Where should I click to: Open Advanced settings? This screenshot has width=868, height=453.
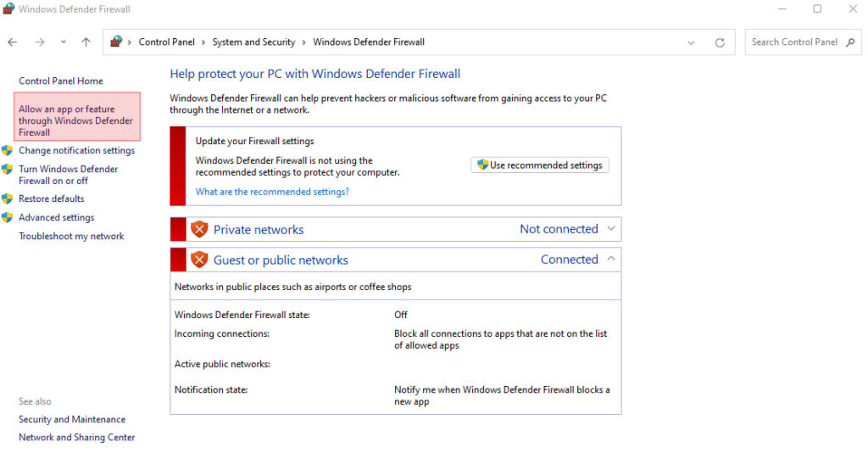(57, 217)
